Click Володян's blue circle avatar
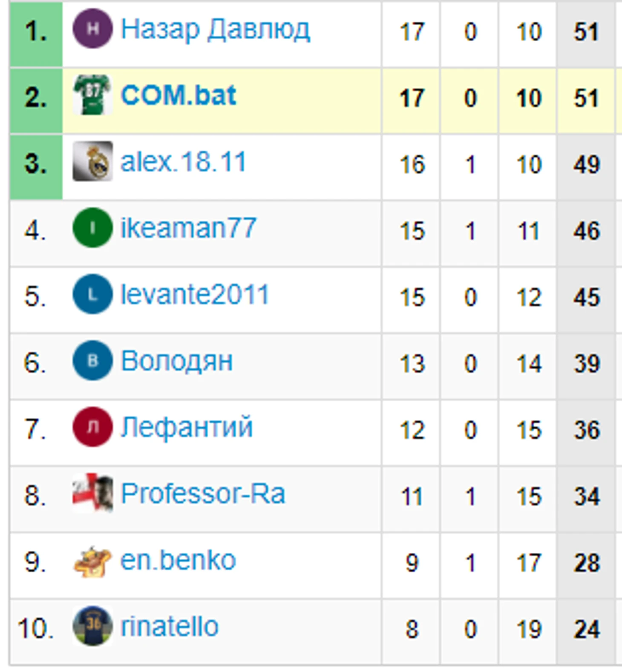Screen dimensions: 622x672 click(x=92, y=361)
